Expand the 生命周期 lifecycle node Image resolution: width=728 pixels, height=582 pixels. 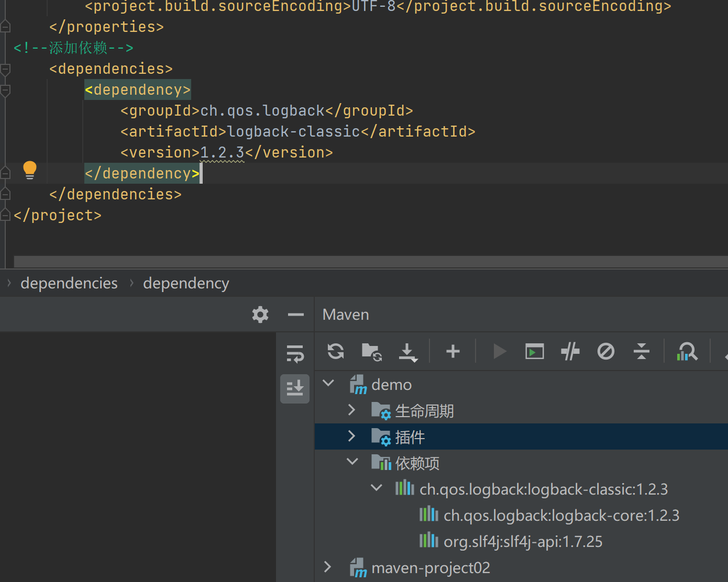tap(352, 410)
